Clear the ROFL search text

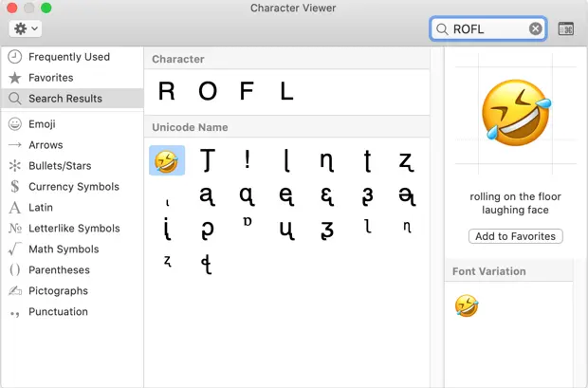point(535,29)
